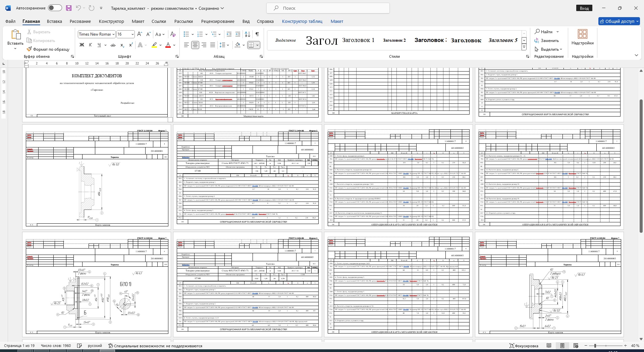Click the Format Painter brush icon
This screenshot has width=644, height=352.
pyautogui.click(x=30, y=49)
